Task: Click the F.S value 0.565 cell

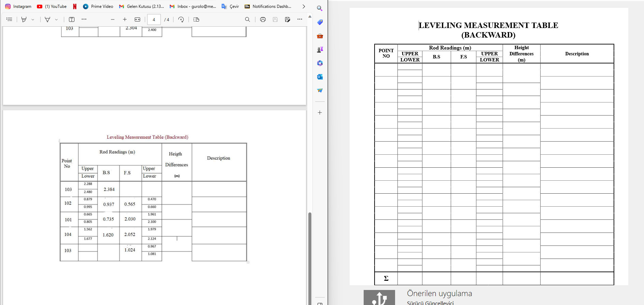Action: click(130, 204)
